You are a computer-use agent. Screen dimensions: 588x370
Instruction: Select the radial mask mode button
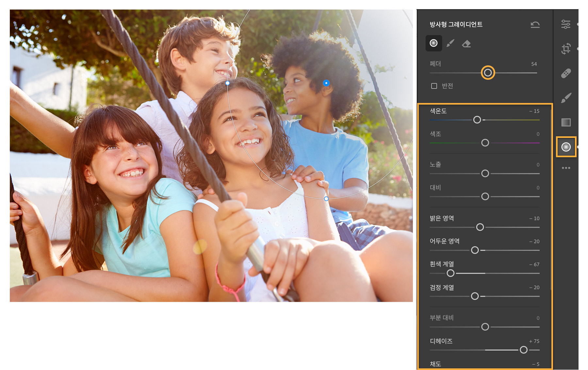433,43
